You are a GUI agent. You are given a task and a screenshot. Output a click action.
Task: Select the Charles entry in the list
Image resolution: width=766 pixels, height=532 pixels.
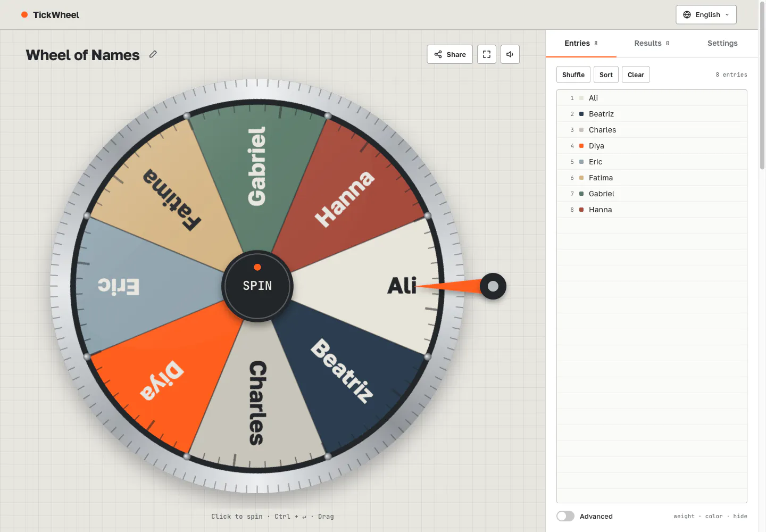pyautogui.click(x=652, y=130)
